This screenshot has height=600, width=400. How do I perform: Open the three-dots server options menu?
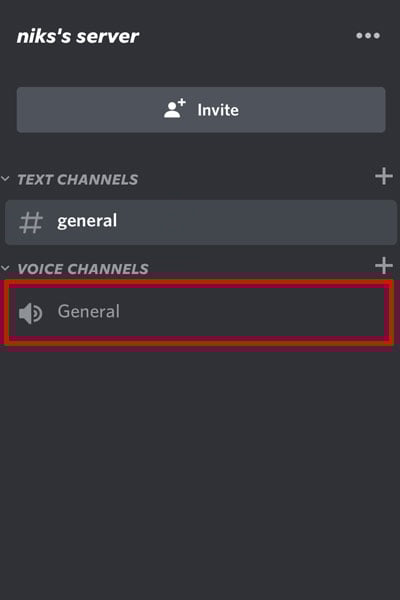(x=368, y=36)
